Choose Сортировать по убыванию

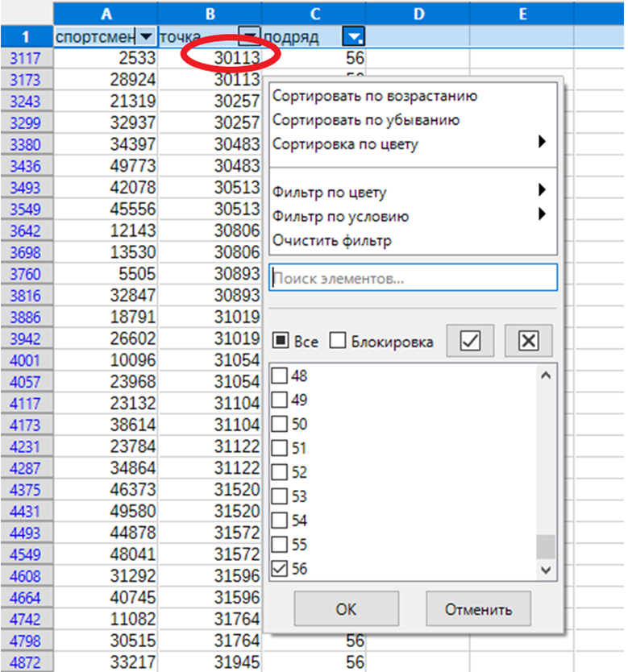point(366,120)
